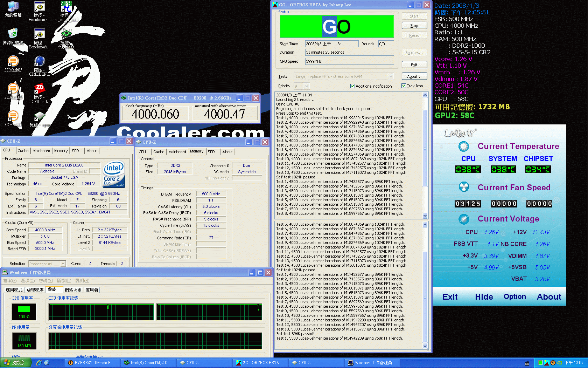The image size is (588, 368).
Task: Click the Task Manager title bar icon
Action: (5, 272)
